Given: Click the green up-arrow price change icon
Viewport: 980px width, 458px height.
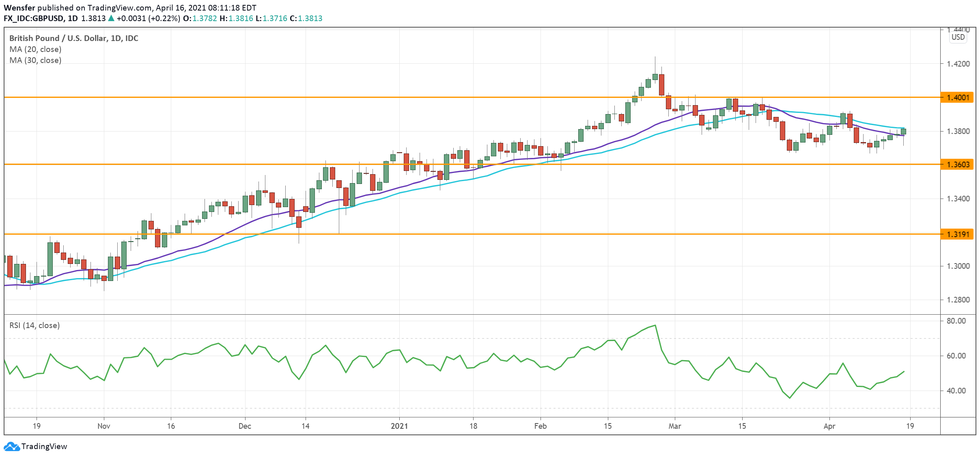Looking at the screenshot, I should coord(111,18).
